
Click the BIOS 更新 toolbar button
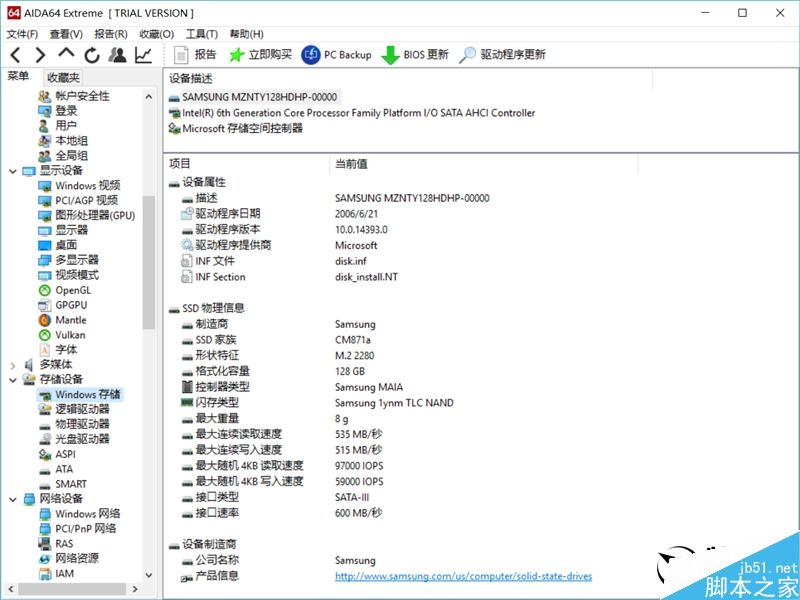[415, 55]
